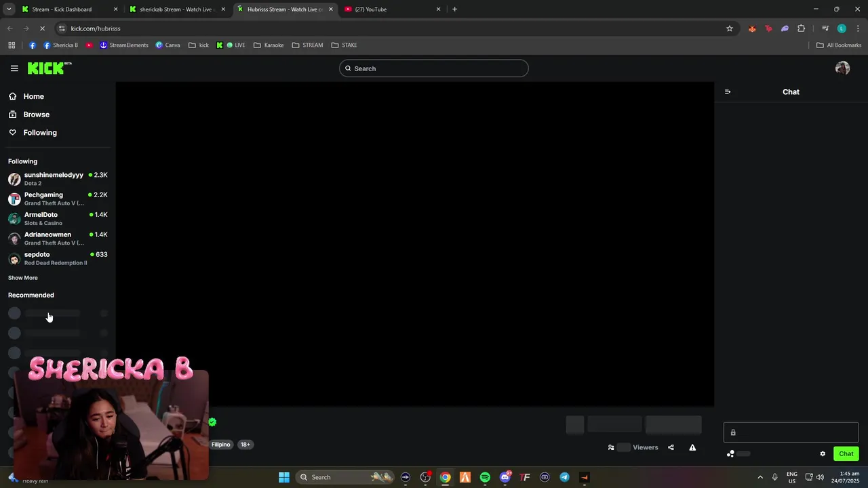The height and width of the screenshot is (488, 868).
Task: Open Chrome profile L avatar
Action: (x=842, y=28)
